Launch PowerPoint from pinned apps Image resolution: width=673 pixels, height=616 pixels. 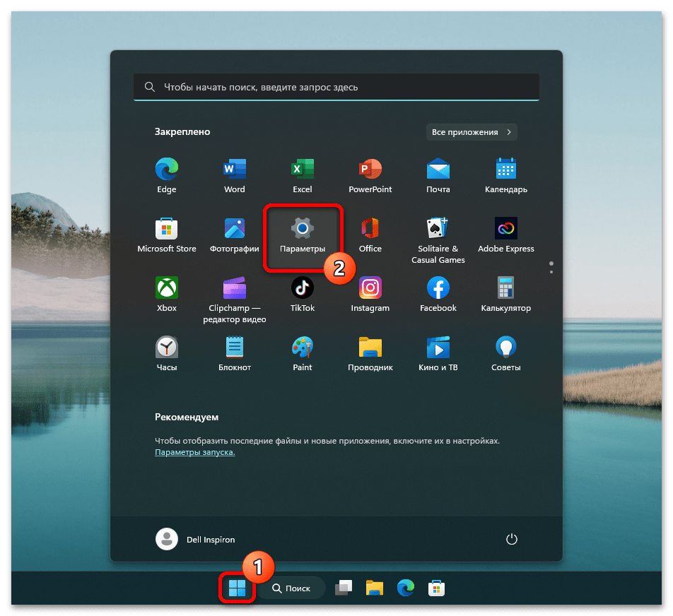(x=370, y=175)
